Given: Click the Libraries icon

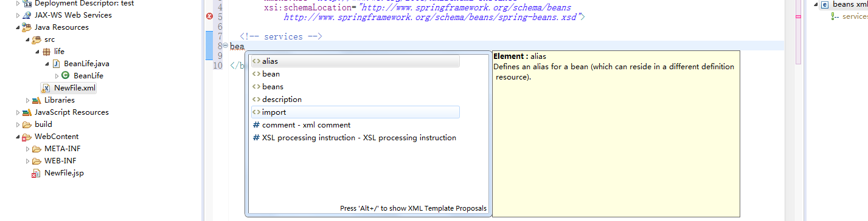Looking at the screenshot, I should pos(36,100).
